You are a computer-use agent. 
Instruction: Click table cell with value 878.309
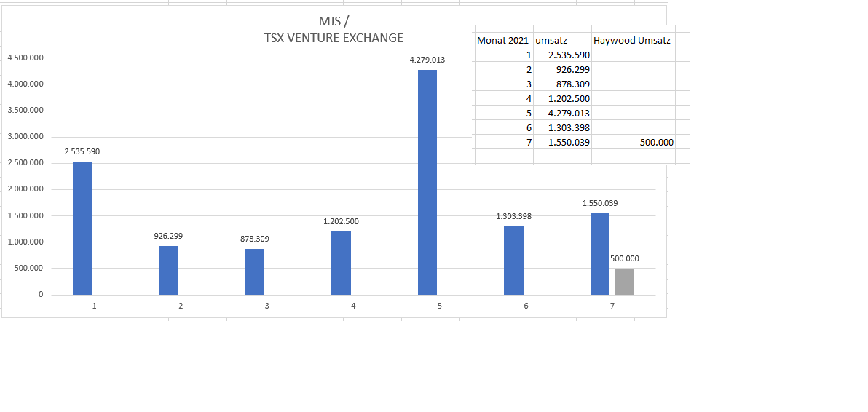562,84
